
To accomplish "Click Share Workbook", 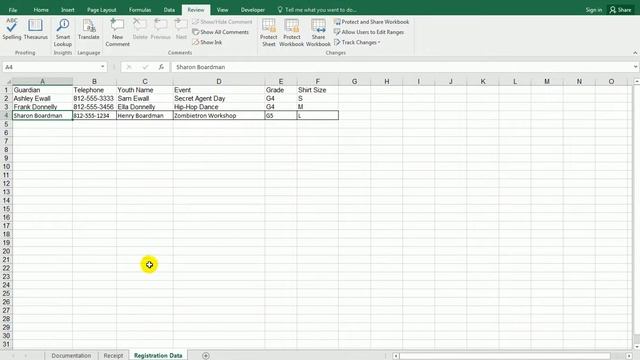I will [x=318, y=33].
